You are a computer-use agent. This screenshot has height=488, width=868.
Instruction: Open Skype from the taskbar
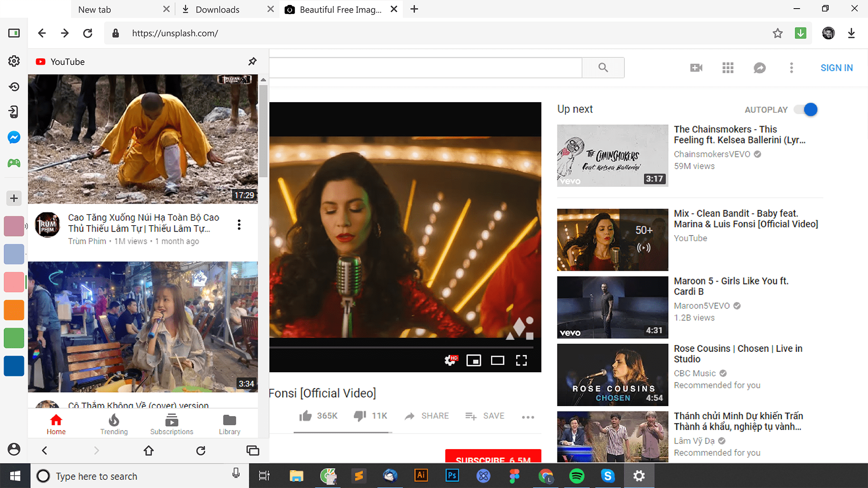click(608, 476)
